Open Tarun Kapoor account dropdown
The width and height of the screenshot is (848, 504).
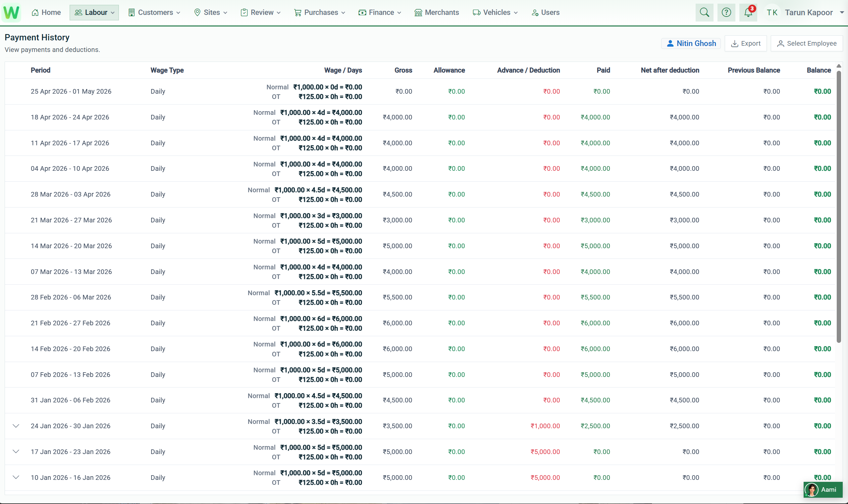[x=814, y=13]
